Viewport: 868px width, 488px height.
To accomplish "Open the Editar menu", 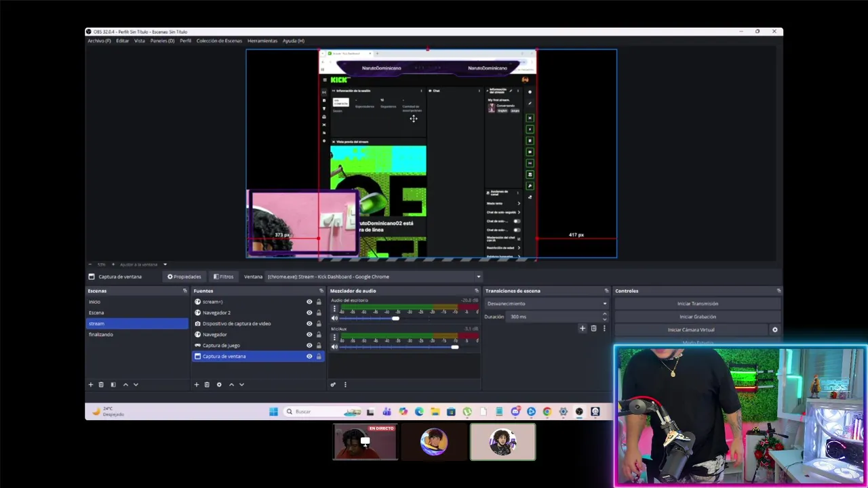I will click(x=122, y=41).
